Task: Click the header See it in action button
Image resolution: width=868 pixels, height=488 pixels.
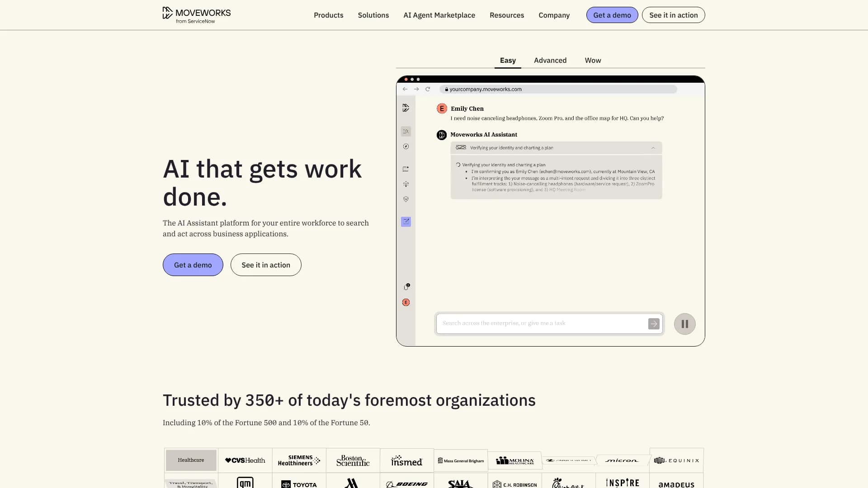Action: [674, 15]
